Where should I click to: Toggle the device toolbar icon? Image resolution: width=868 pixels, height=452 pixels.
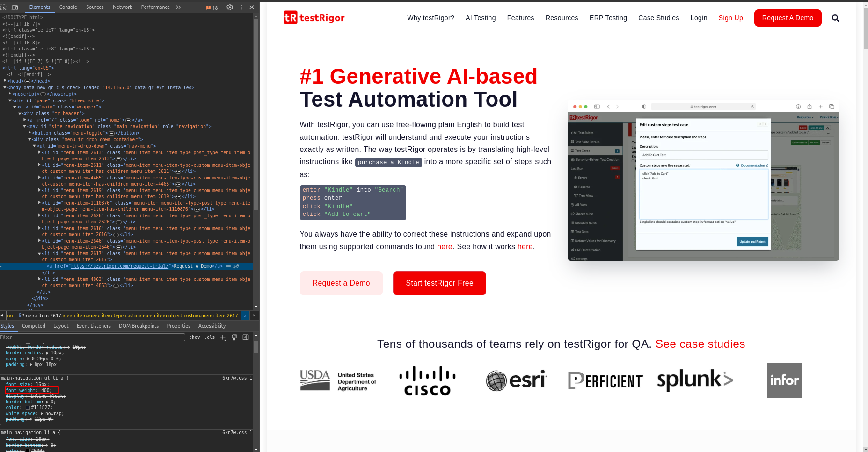tap(15, 7)
